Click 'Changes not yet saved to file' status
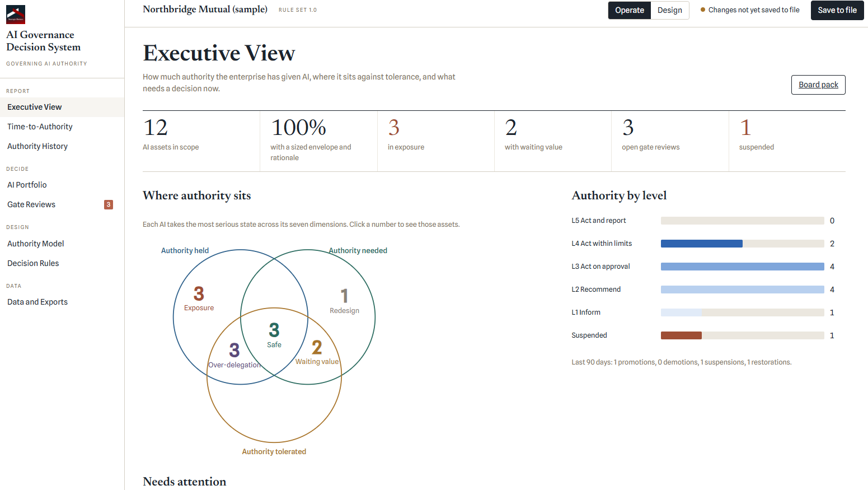The height and width of the screenshot is (490, 868). pos(750,10)
